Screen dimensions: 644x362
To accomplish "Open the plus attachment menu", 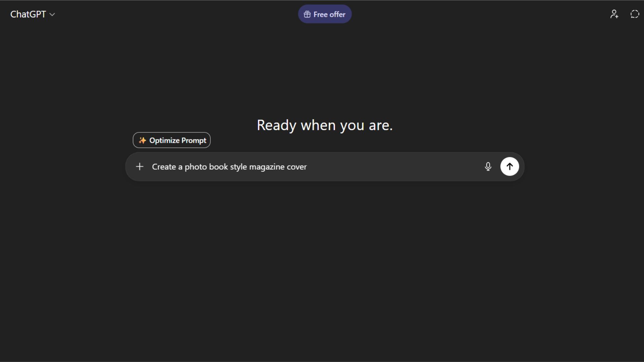I will (x=140, y=167).
